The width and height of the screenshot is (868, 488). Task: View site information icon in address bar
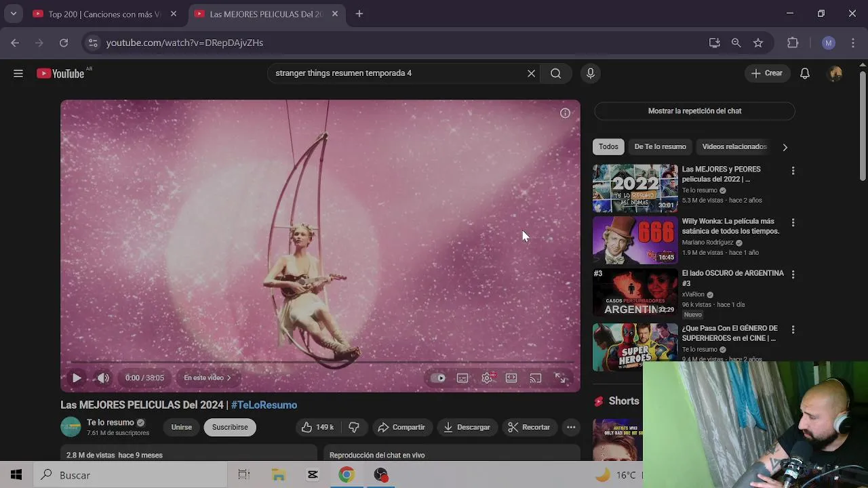pos(94,43)
